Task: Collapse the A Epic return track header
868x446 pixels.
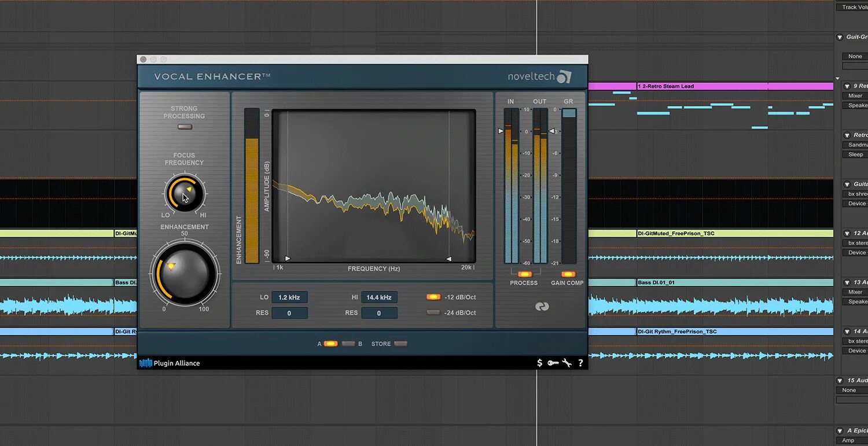Action: (840, 431)
